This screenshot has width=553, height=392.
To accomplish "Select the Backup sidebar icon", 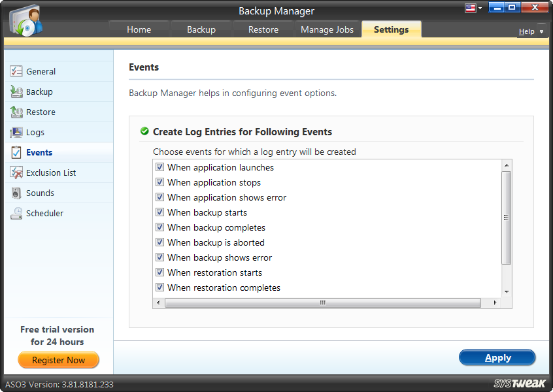I will [x=16, y=91].
